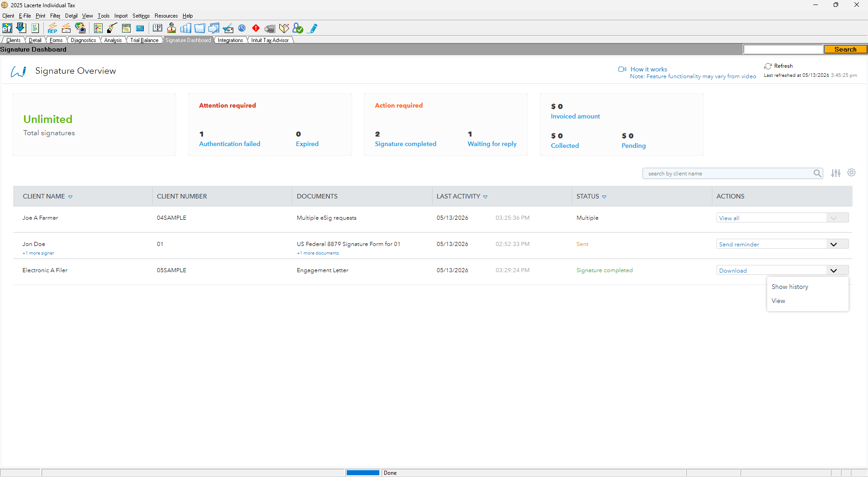Click the top search box beside Search
Image resolution: width=868 pixels, height=477 pixels.
(783, 49)
